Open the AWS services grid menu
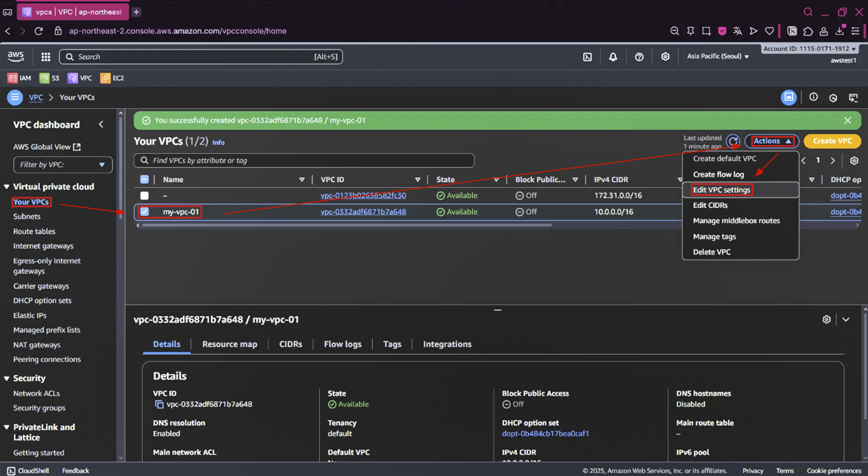The width and height of the screenshot is (868, 476). [x=46, y=56]
